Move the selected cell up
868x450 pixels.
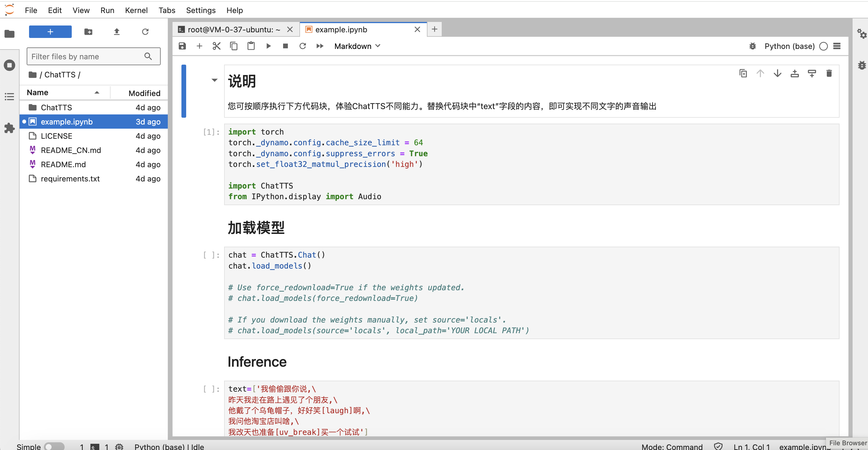760,73
